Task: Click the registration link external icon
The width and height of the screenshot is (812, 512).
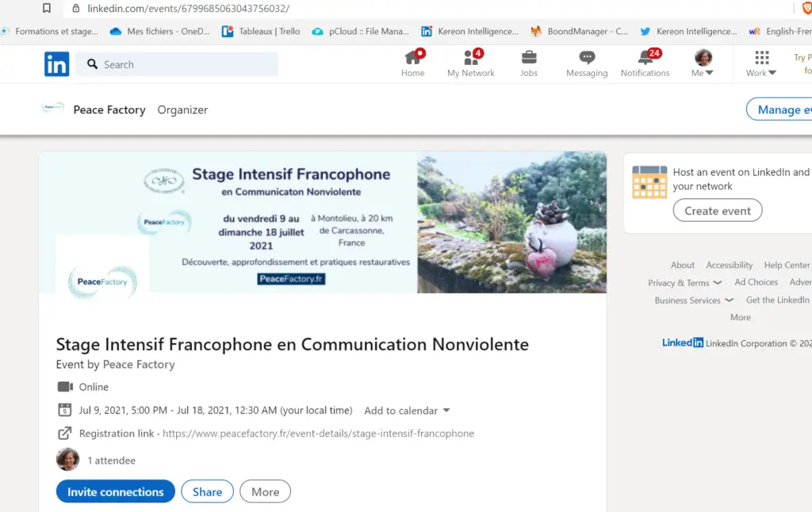Action: (65, 434)
